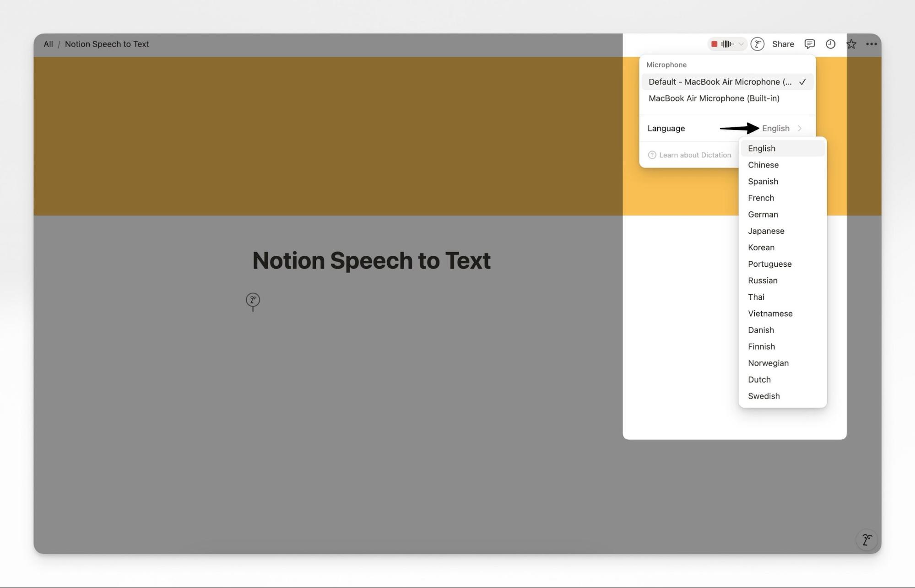The image size is (915, 588).
Task: Open the chevron next to the waveform indicator
Action: (x=741, y=44)
